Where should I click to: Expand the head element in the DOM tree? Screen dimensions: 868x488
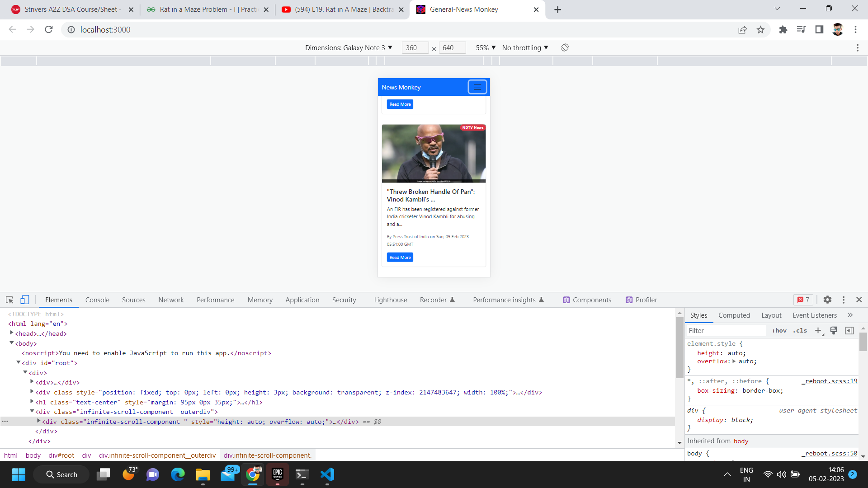click(11, 333)
